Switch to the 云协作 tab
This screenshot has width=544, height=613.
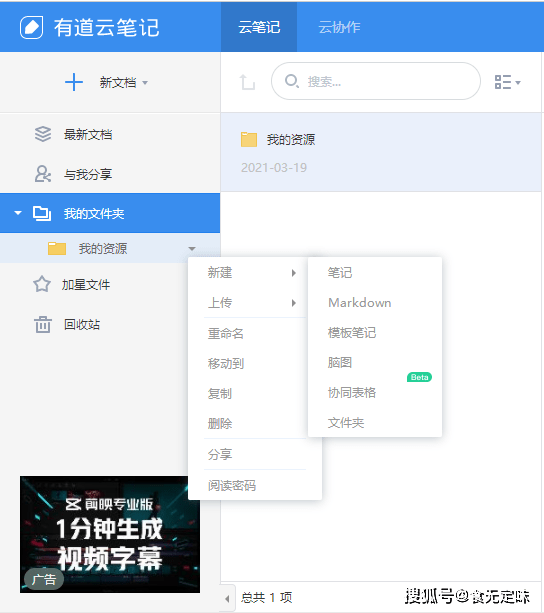tap(339, 27)
